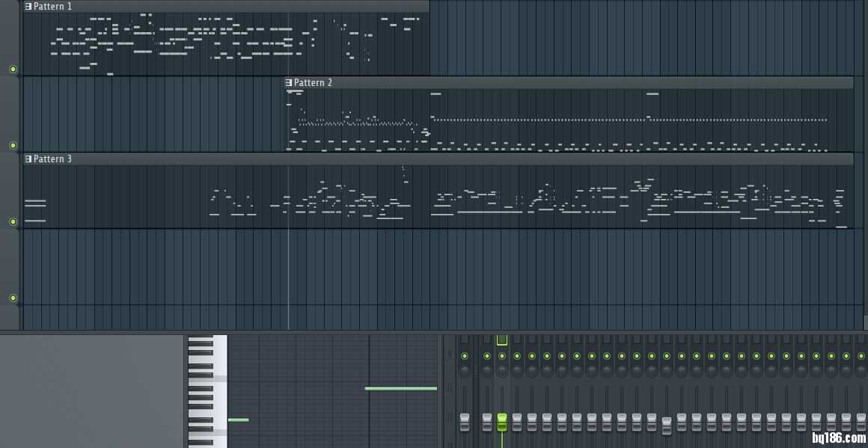Open the Pattern 2 clip menu icon
Screen dimensions: 868x448
pyautogui.click(x=289, y=83)
